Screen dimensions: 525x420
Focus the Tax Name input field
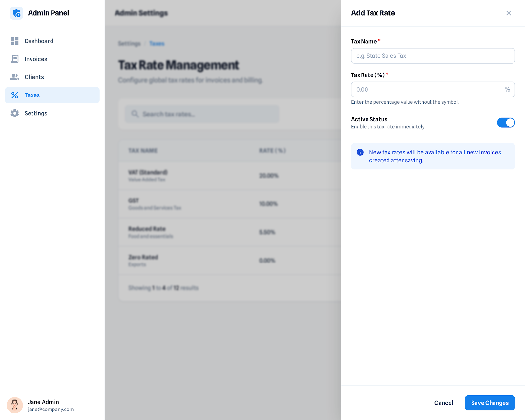[x=432, y=56]
